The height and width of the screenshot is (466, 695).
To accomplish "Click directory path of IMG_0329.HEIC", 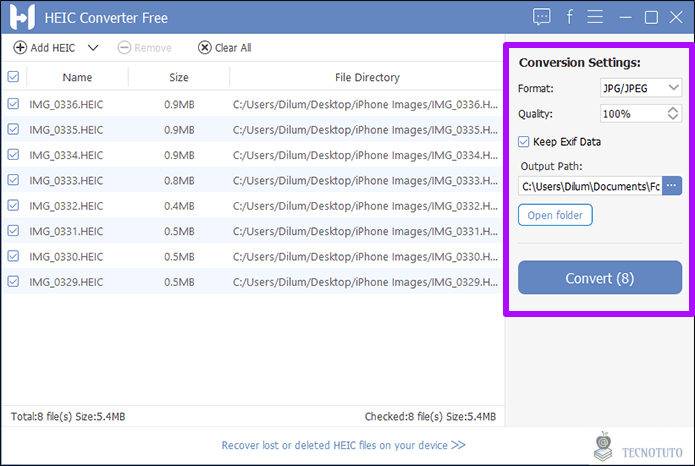I will [365, 282].
